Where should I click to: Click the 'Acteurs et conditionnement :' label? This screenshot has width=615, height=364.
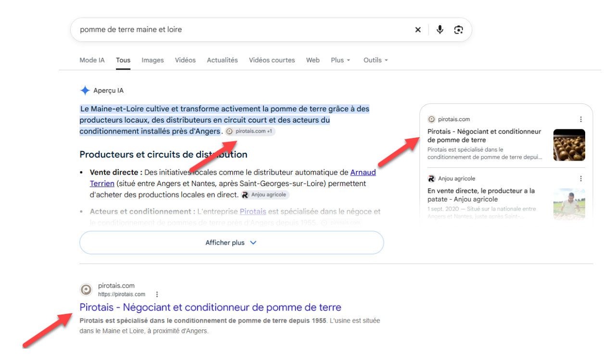point(142,212)
